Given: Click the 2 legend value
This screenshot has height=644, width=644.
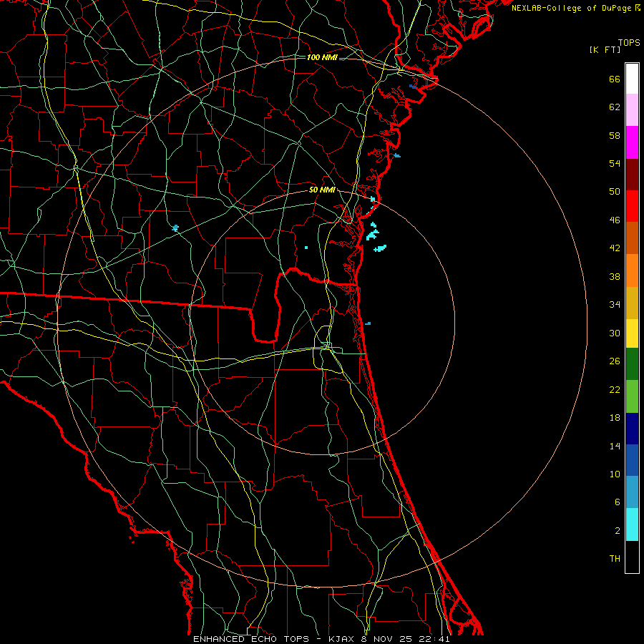Looking at the screenshot, I should (618, 530).
